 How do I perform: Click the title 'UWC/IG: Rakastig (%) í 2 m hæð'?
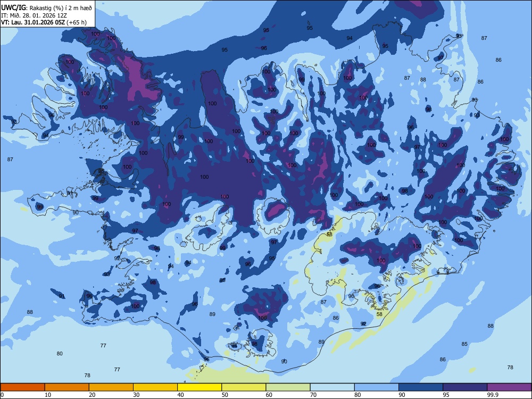click(46, 8)
